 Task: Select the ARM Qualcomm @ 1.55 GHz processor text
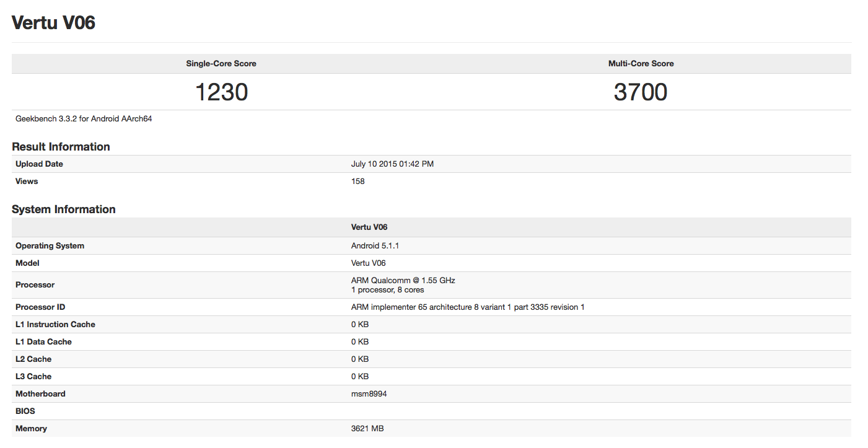click(x=403, y=281)
